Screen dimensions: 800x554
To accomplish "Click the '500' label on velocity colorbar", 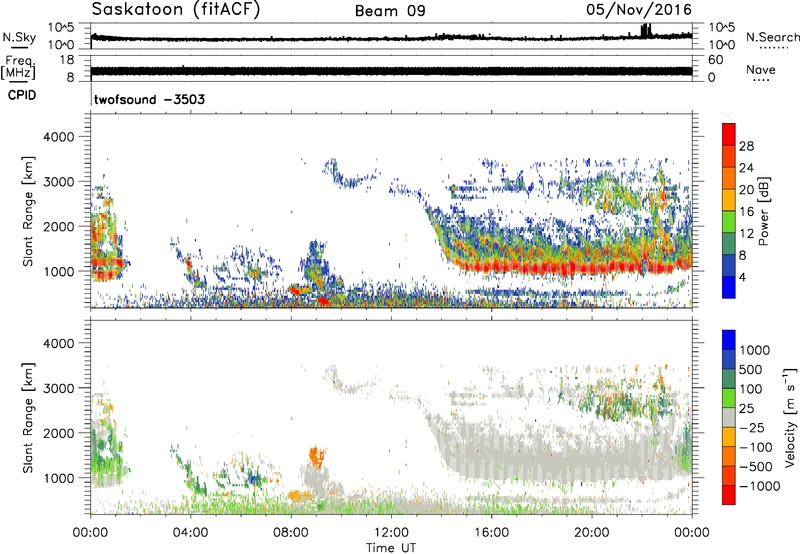I will tap(751, 369).
